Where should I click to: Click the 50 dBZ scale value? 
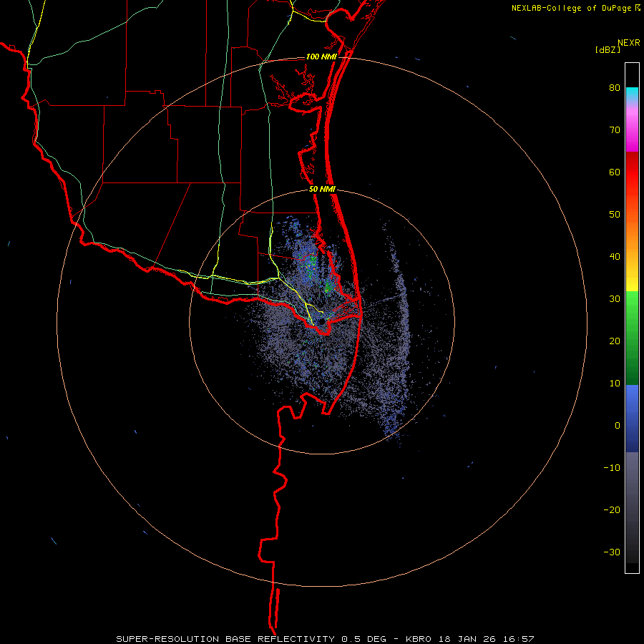(615, 215)
